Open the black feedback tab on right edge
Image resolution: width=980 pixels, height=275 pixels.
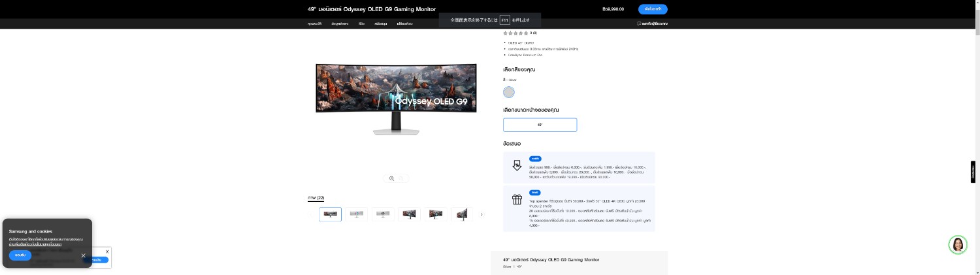pos(973,172)
